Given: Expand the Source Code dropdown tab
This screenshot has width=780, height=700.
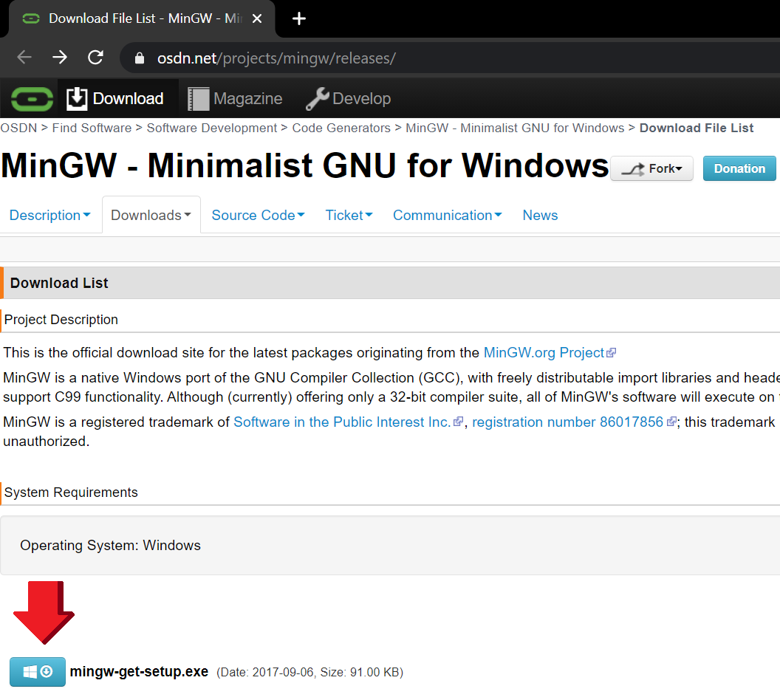Looking at the screenshot, I should coord(259,216).
